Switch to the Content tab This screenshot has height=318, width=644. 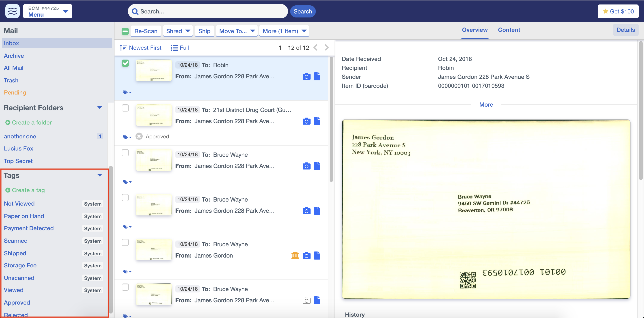coord(509,30)
